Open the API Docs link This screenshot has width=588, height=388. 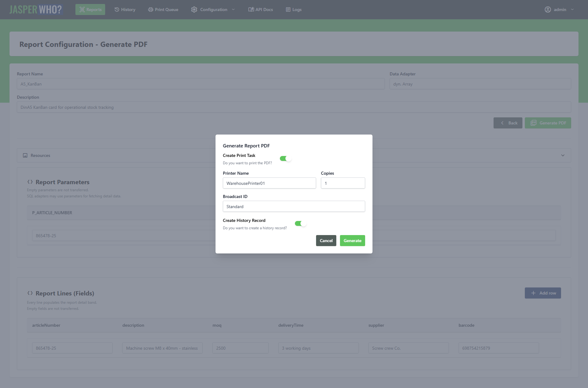(x=261, y=10)
